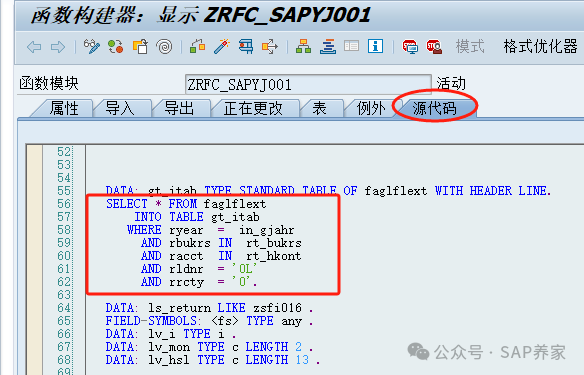Viewport: 584px width, 375px height.
Task: Run the 格式优化器 pretty printer
Action: click(x=540, y=47)
